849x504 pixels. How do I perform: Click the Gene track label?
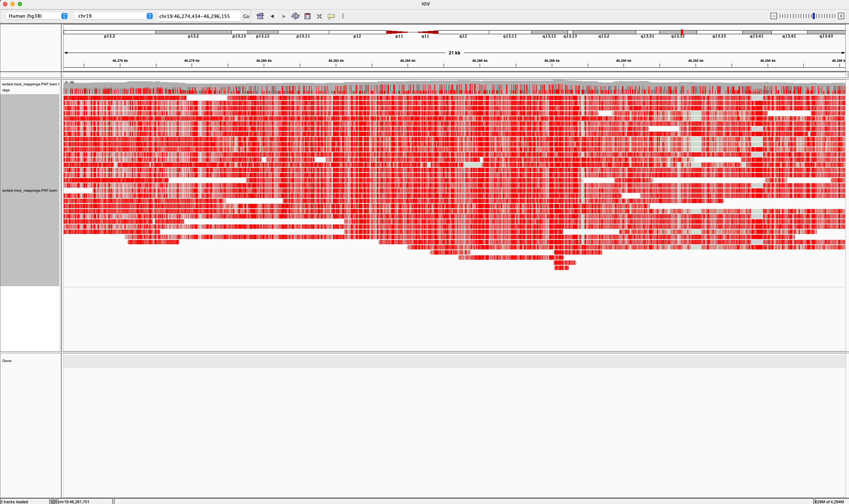(6, 361)
